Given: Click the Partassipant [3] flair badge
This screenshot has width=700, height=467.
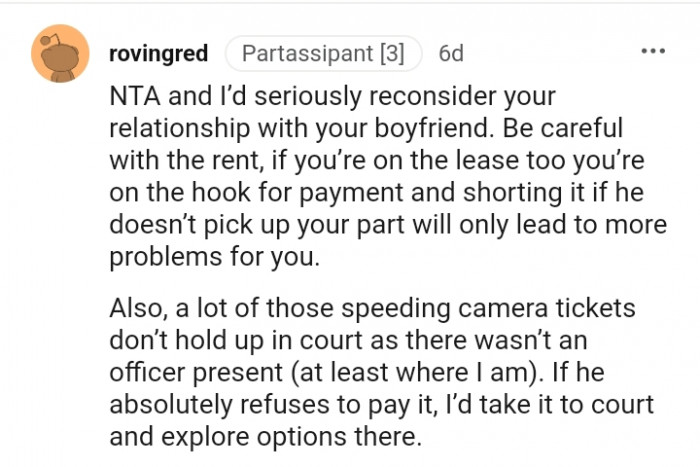Looking at the screenshot, I should click(323, 53).
